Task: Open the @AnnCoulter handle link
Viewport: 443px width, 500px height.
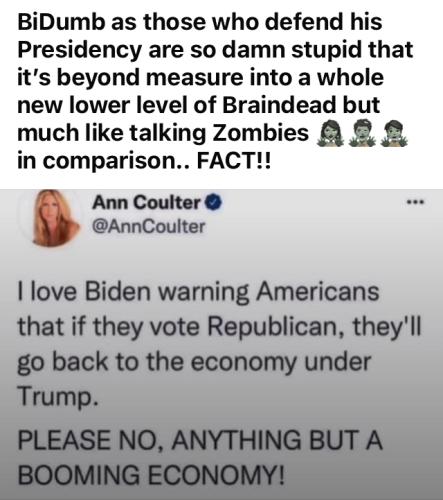Action: coord(148,227)
